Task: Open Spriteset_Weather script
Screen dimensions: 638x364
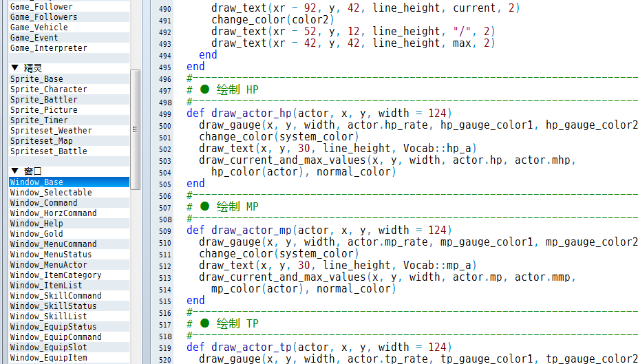Action: pyautogui.click(x=70, y=131)
